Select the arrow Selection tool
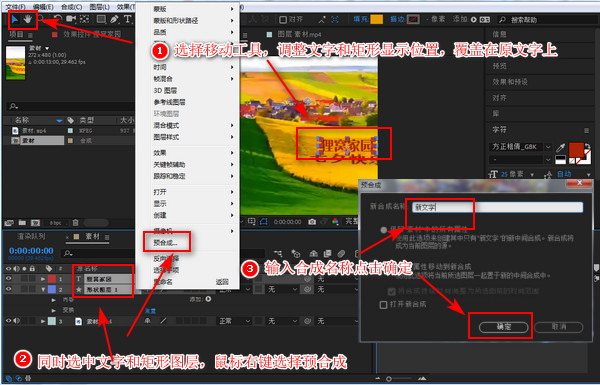Image resolution: width=600 pixels, height=385 pixels. point(15,19)
